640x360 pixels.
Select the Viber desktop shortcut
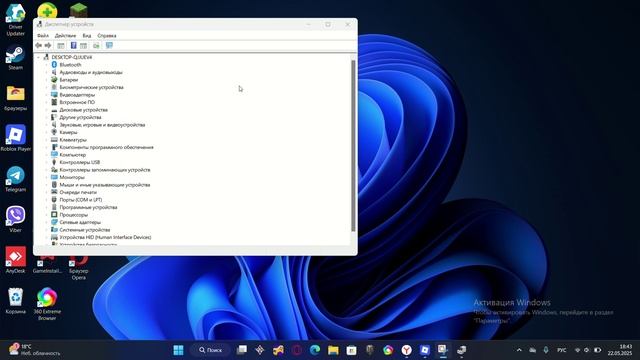16,219
